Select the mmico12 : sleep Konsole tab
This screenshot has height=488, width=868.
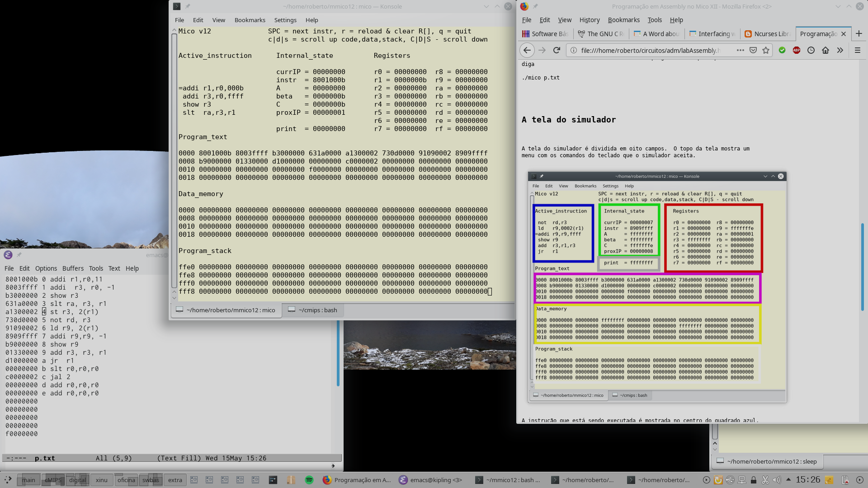coord(767,461)
